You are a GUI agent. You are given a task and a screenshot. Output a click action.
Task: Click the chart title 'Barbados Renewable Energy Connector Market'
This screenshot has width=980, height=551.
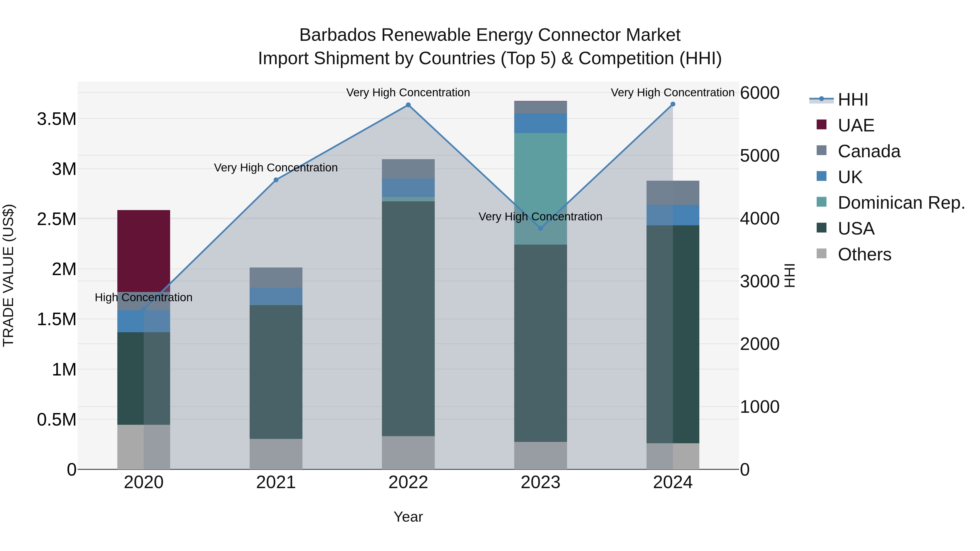pos(490,35)
